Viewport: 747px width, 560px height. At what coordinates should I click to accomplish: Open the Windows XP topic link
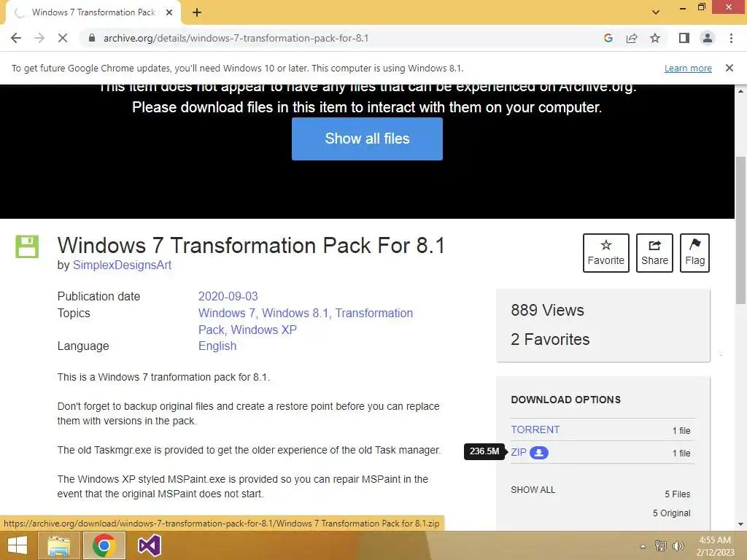[x=263, y=330]
